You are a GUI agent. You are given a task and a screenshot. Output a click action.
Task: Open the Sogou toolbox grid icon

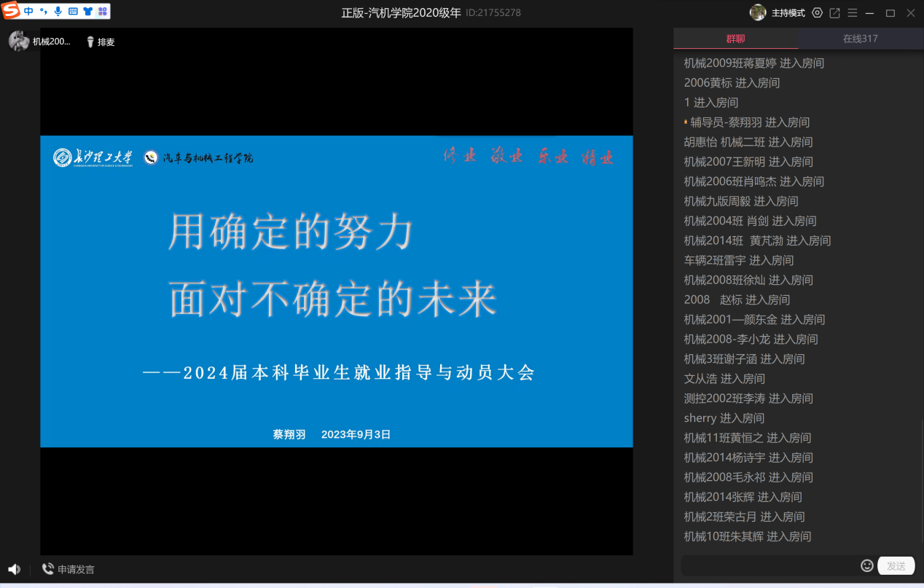point(103,11)
